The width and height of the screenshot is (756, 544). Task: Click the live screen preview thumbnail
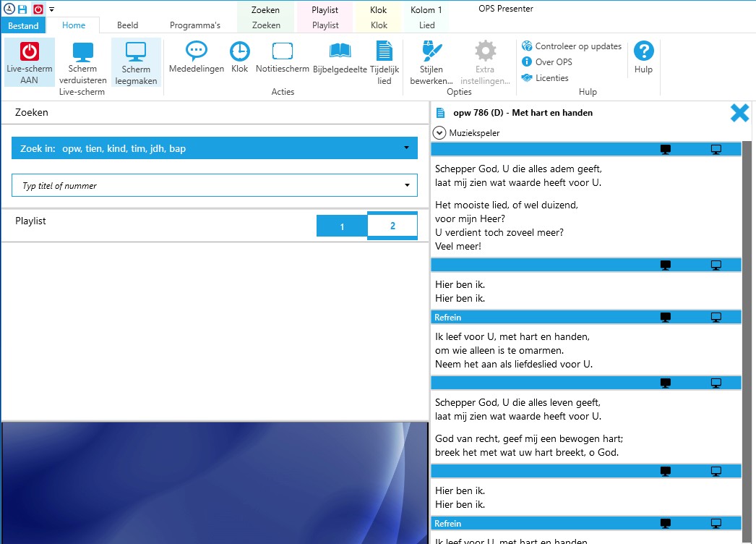tap(215, 483)
